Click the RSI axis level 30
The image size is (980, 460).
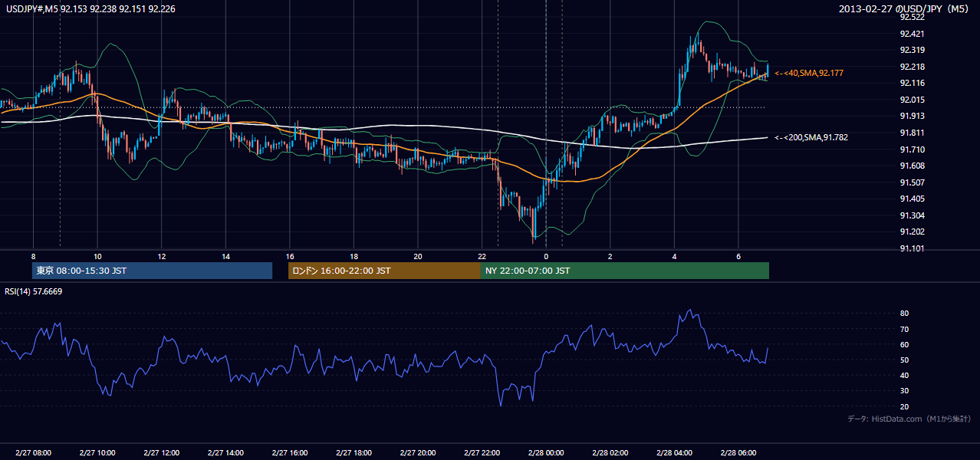coord(905,391)
